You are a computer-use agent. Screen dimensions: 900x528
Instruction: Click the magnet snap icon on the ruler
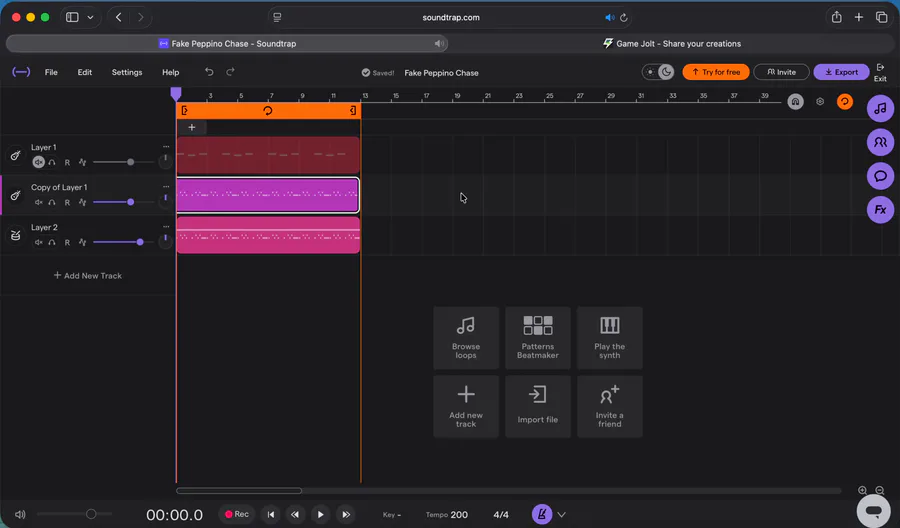(x=795, y=102)
